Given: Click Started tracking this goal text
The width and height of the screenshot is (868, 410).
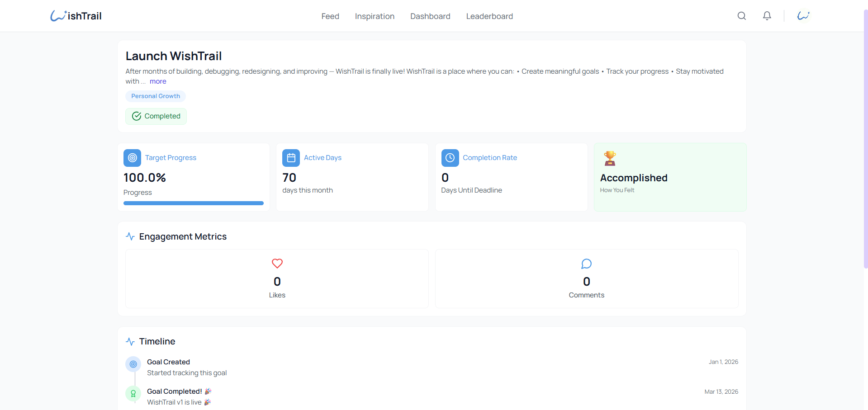Looking at the screenshot, I should tap(187, 373).
